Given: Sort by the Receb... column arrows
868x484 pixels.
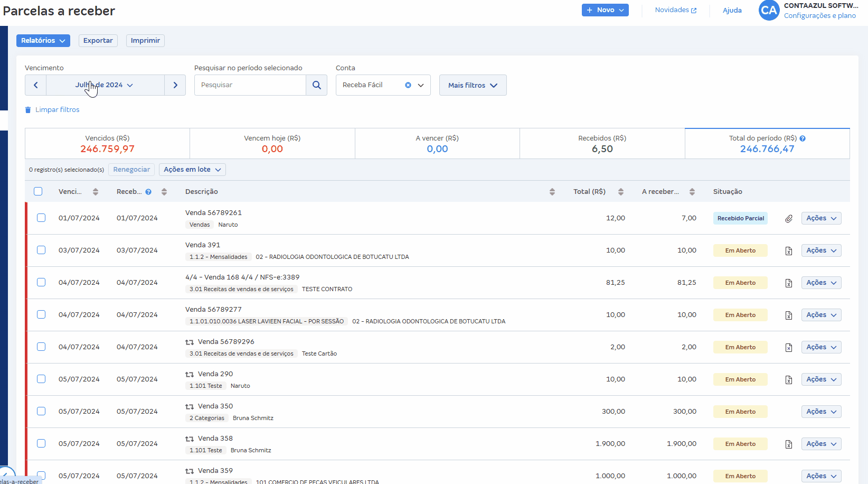Looking at the screenshot, I should pyautogui.click(x=164, y=192).
